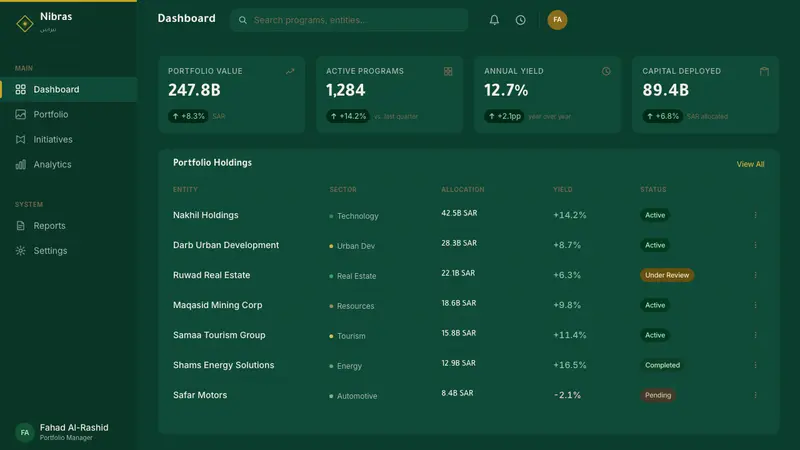Image resolution: width=800 pixels, height=450 pixels.
Task: Click View All in Portfolio Holdings
Action: click(750, 164)
